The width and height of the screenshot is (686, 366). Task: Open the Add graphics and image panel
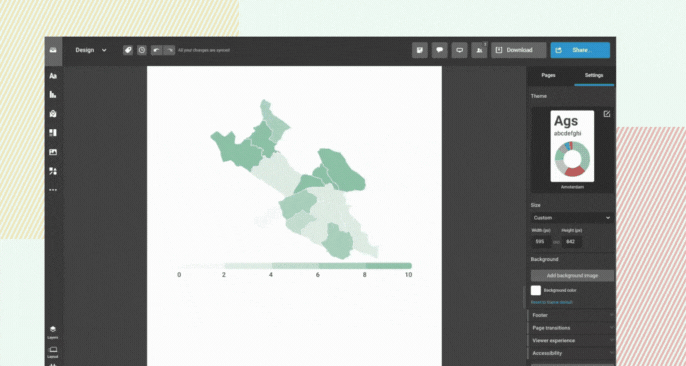(x=53, y=152)
